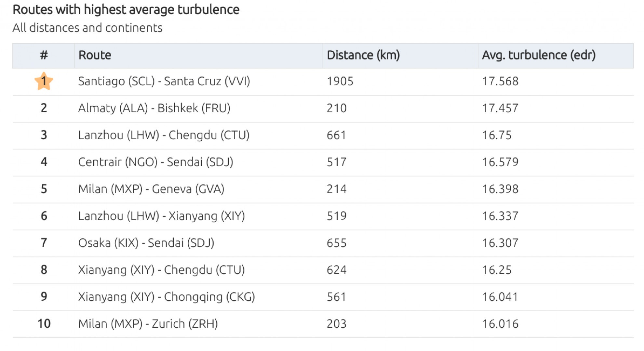Screen dimensions: 644x351
Task: Open Milan (MXP) - Zurich (ZRH) route
Action: pos(148,324)
